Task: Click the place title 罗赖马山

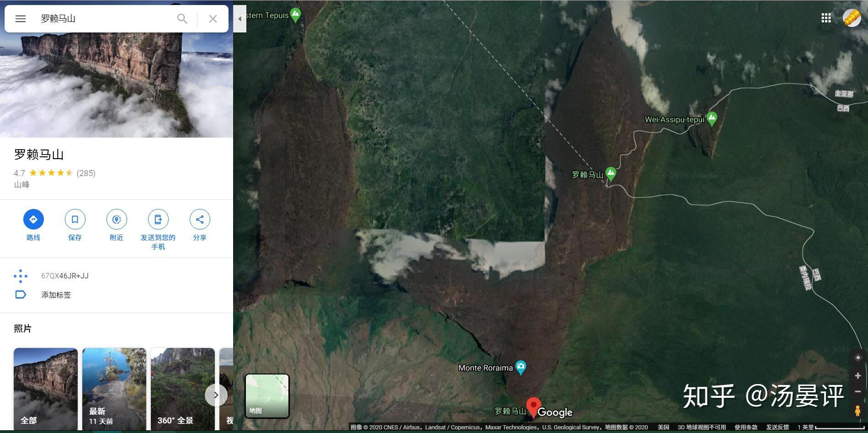Action: [39, 155]
